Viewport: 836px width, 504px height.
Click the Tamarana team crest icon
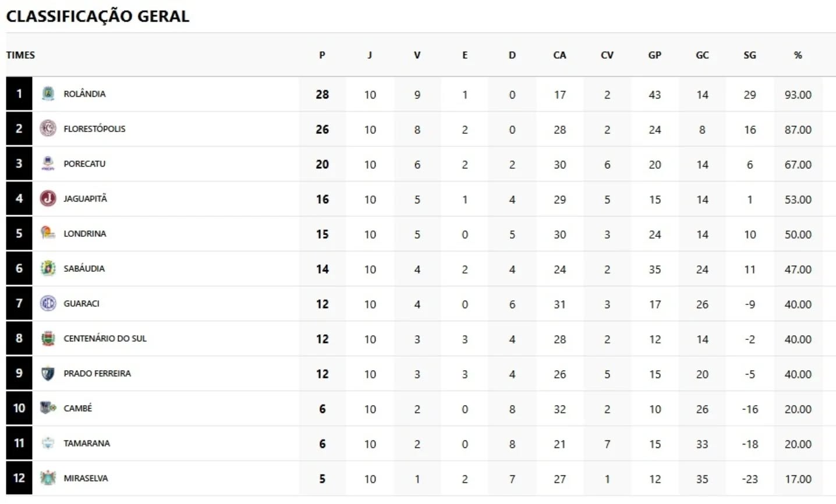click(48, 443)
